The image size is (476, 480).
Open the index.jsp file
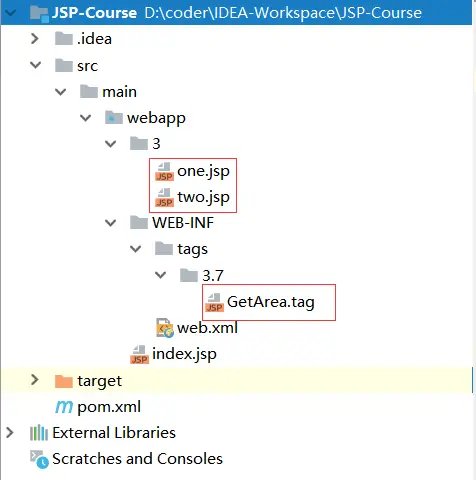point(184,354)
